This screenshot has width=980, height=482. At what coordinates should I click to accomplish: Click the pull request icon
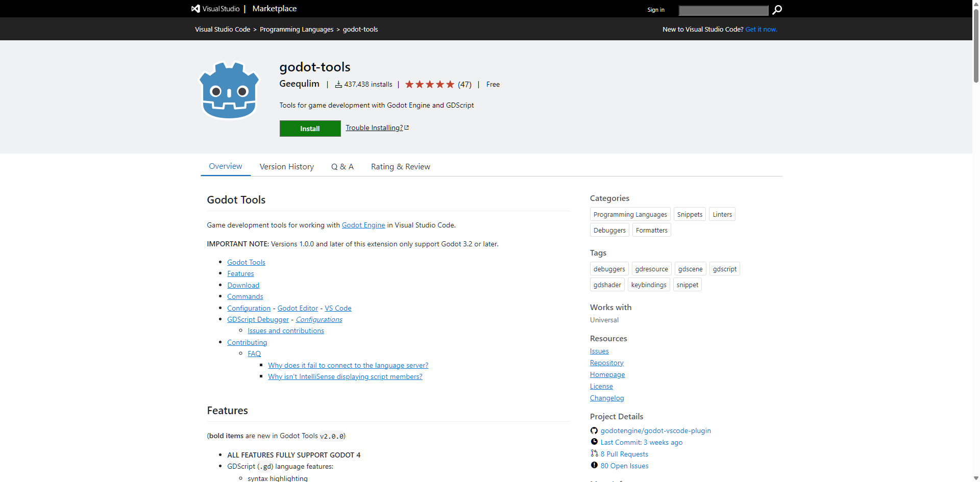[x=594, y=453]
